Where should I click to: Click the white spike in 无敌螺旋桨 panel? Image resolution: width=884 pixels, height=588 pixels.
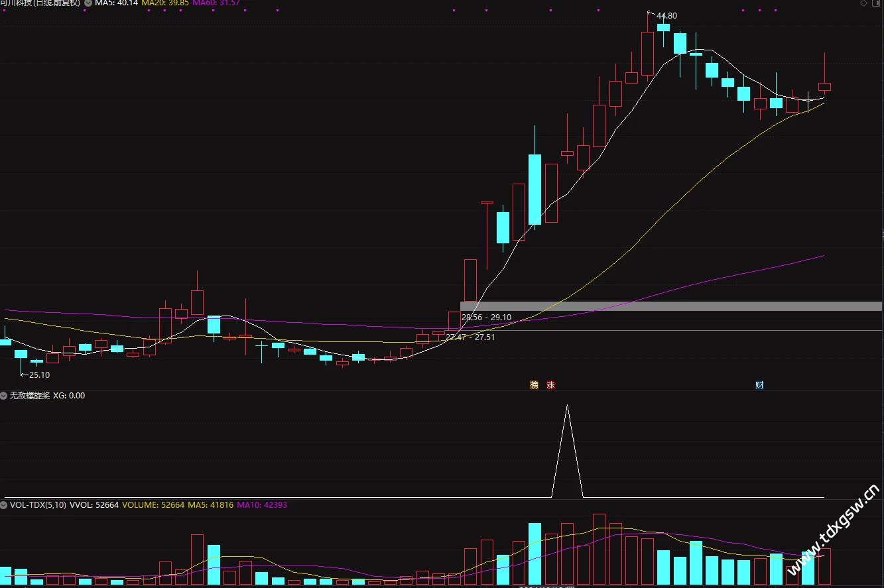[x=567, y=451]
